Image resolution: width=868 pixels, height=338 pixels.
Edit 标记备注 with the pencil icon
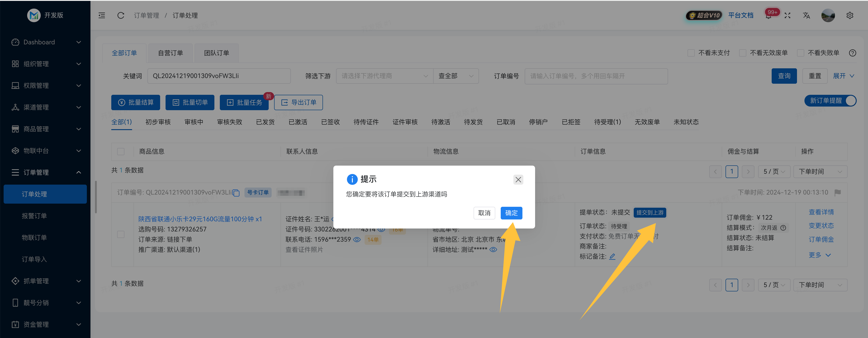(612, 257)
